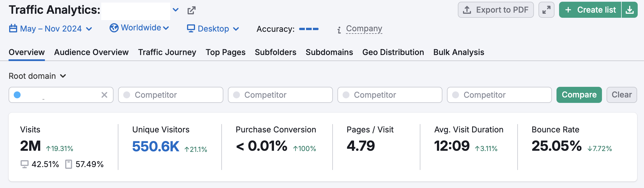Click the Compare button

point(579,95)
